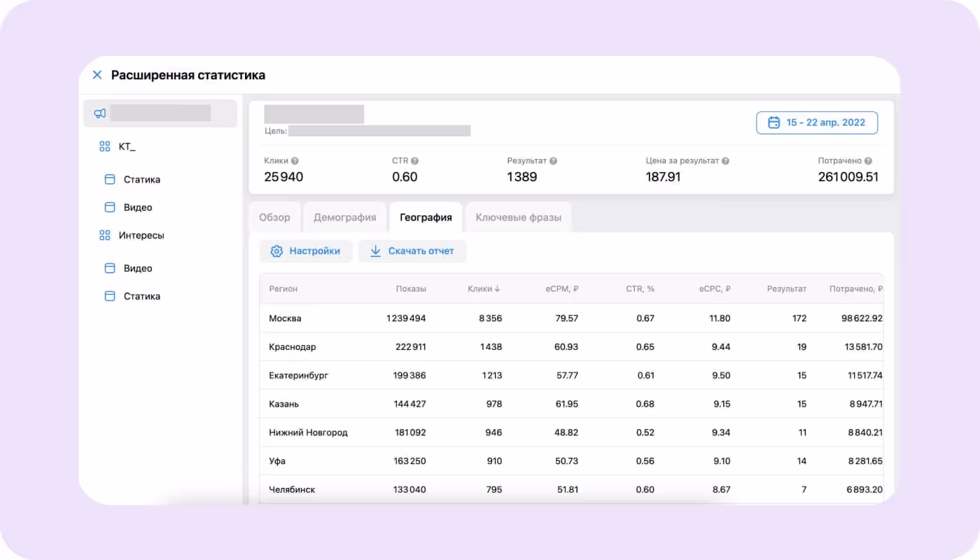Sort by the eCPM, ₽ column header
980x560 pixels.
pos(561,289)
